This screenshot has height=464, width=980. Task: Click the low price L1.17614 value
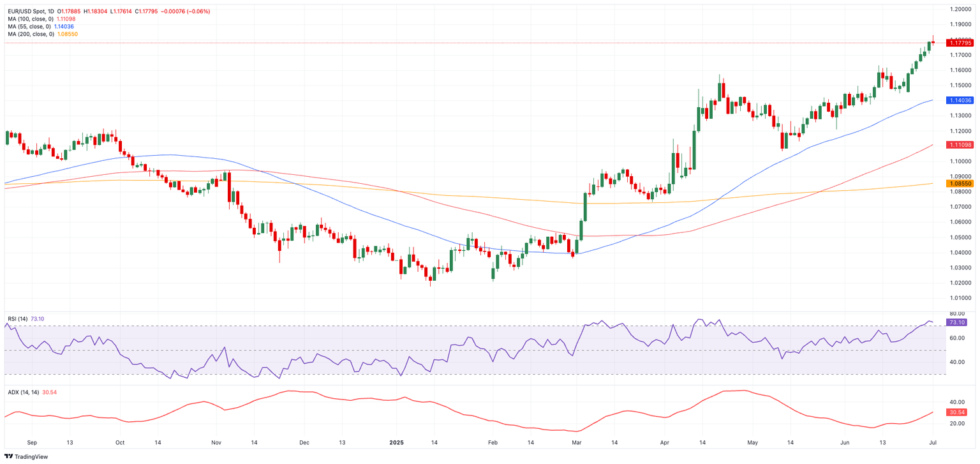122,11
